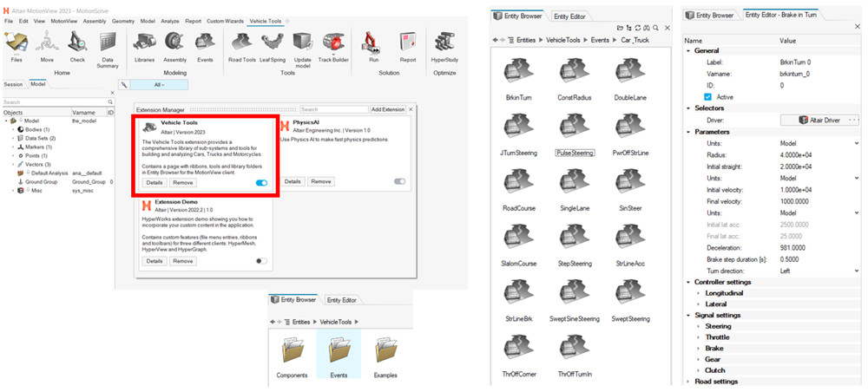Open the Analyze menu
The width and height of the screenshot is (868, 392).
[170, 19]
